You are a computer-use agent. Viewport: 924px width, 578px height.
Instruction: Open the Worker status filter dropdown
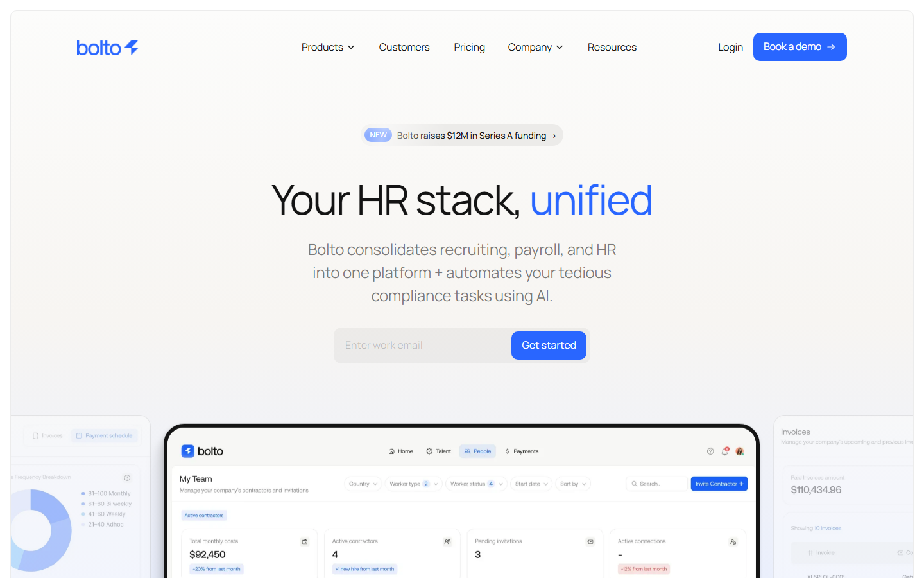475,484
